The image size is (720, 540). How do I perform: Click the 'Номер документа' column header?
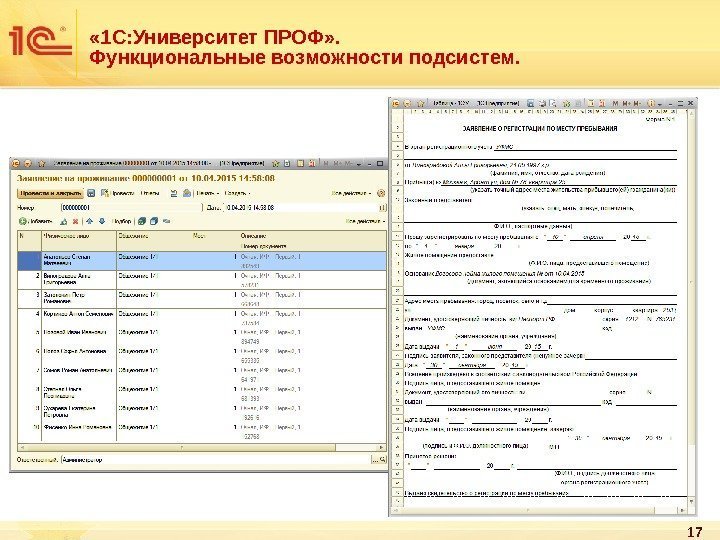click(x=264, y=246)
